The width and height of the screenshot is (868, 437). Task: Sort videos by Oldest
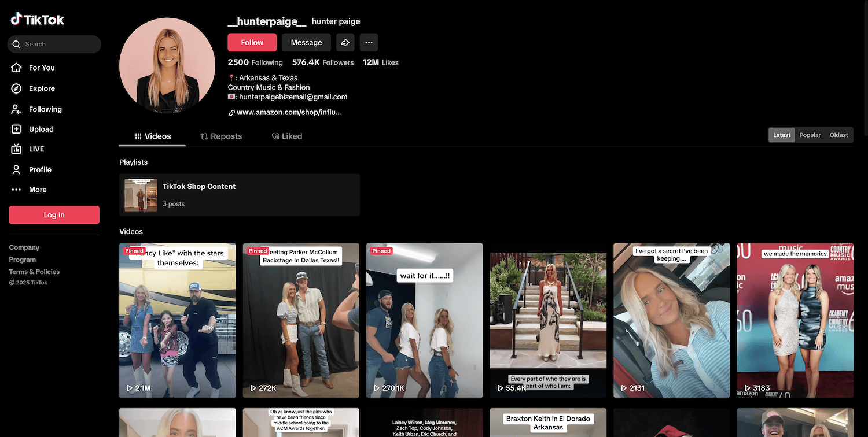click(838, 135)
